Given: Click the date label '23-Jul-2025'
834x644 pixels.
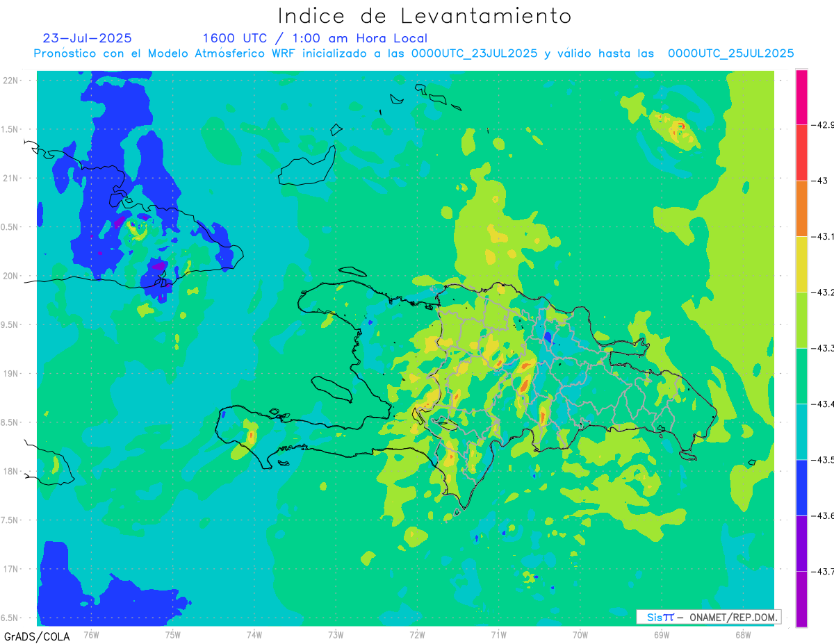Looking at the screenshot, I should (87, 38).
